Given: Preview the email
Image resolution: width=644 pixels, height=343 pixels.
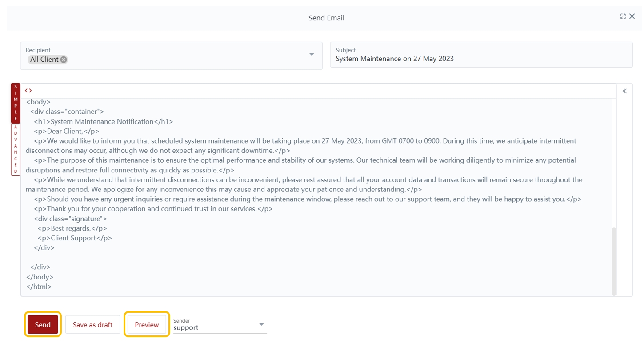Looking at the screenshot, I should pyautogui.click(x=147, y=325).
